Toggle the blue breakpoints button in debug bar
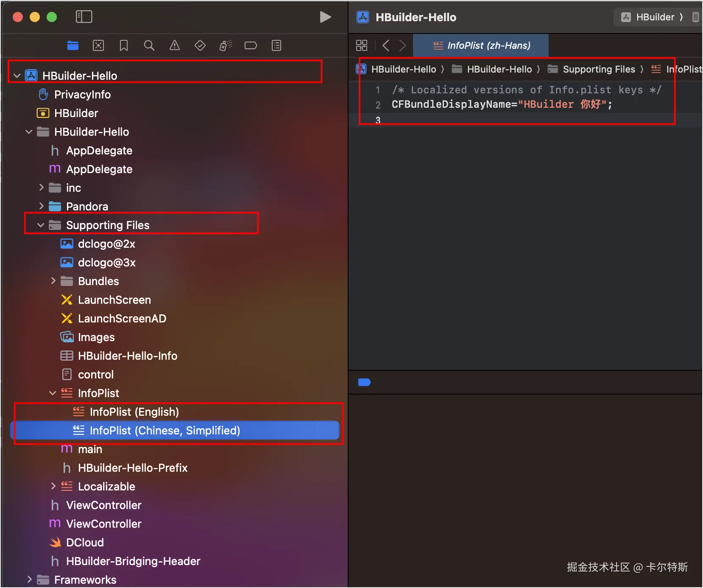Viewport: 703px width, 588px height. (364, 382)
